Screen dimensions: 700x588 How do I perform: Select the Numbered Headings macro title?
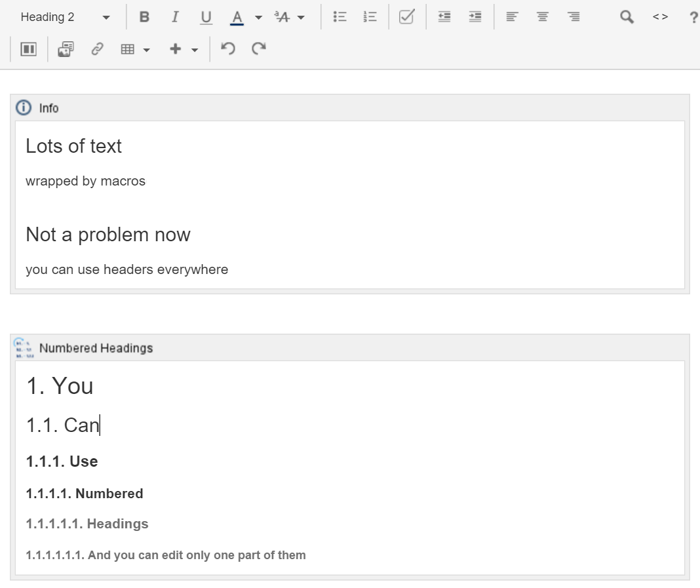point(96,348)
